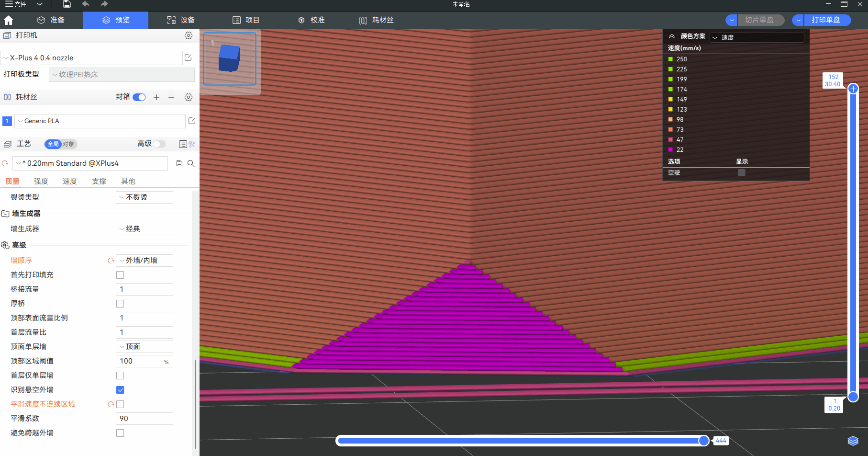868x456 pixels.
Task: Click the horizontal move slider handle
Action: pos(703,441)
